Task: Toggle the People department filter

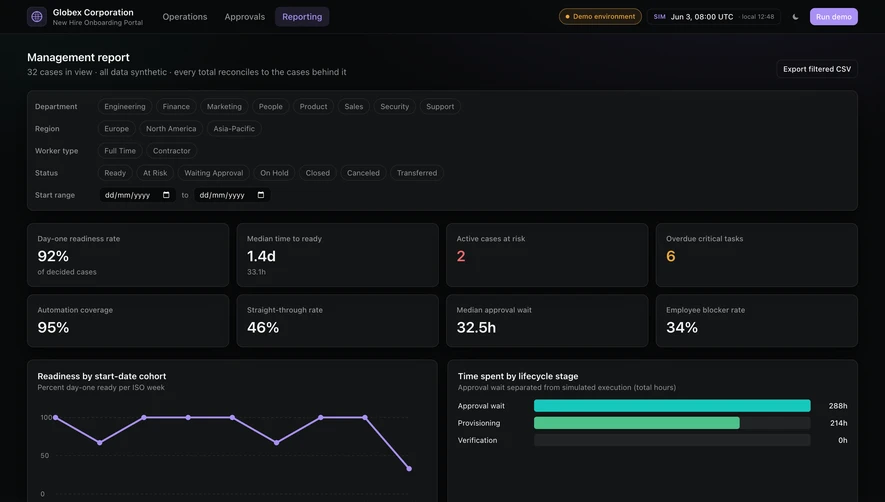Action: [270, 106]
